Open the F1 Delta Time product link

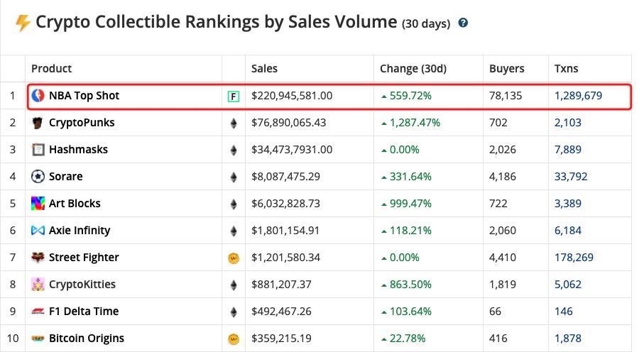point(84,312)
